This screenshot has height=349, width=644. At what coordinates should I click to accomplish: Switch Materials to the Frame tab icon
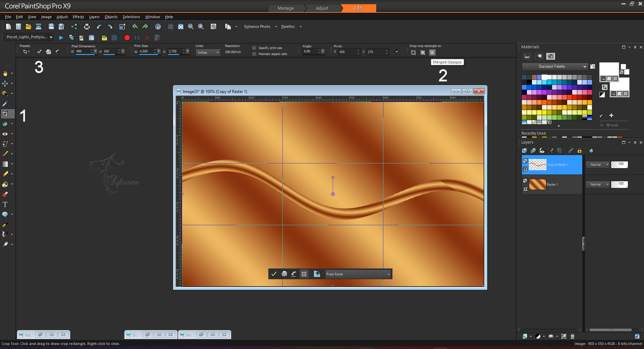(x=527, y=56)
